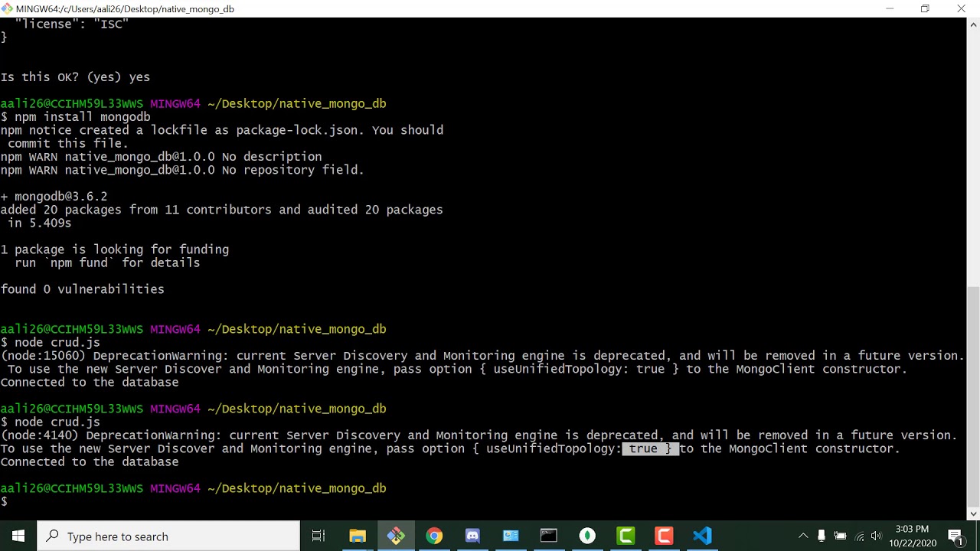Close the MINGW64 terminal window
Screen dimensions: 980x551
(x=962, y=8)
